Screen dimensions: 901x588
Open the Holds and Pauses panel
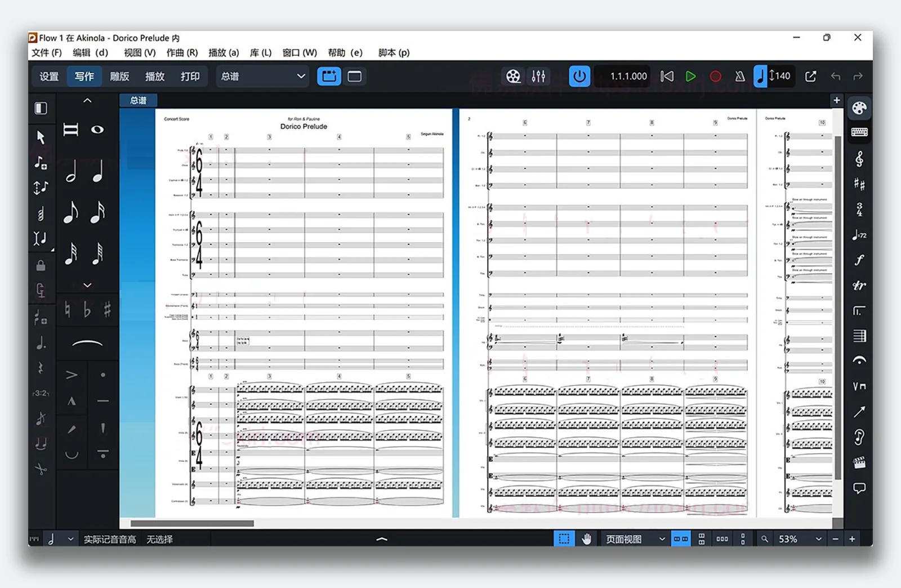[x=859, y=360]
